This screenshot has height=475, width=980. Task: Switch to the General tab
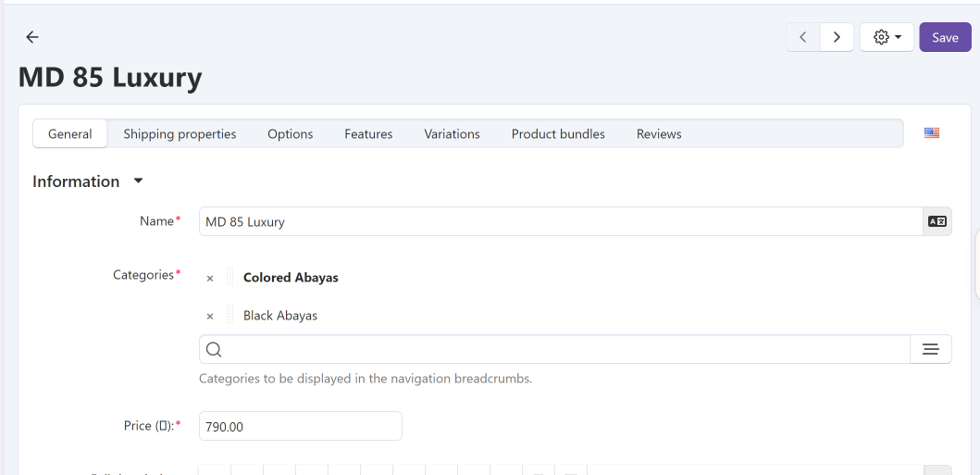tap(70, 133)
